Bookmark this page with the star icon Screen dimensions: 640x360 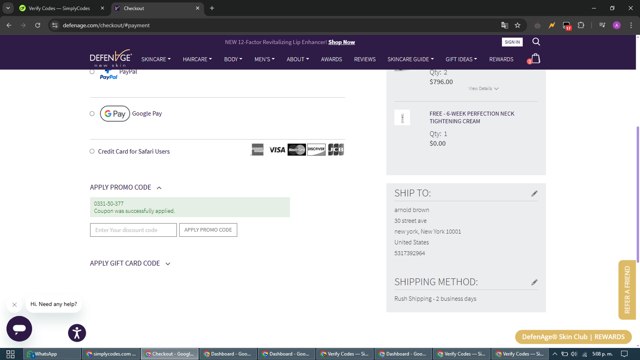[518, 25]
